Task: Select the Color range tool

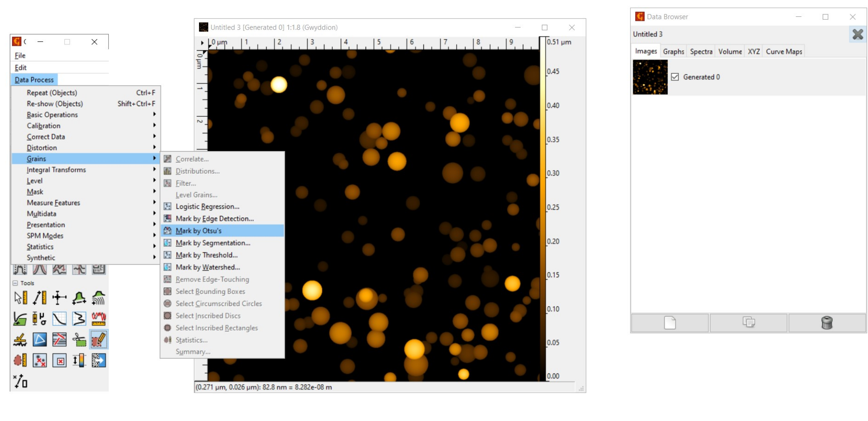Action: (x=79, y=360)
